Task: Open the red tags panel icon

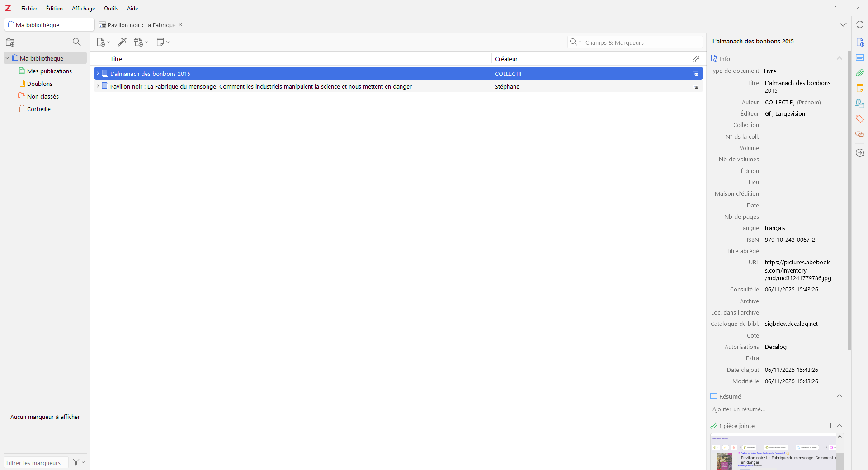Action: coord(860,119)
